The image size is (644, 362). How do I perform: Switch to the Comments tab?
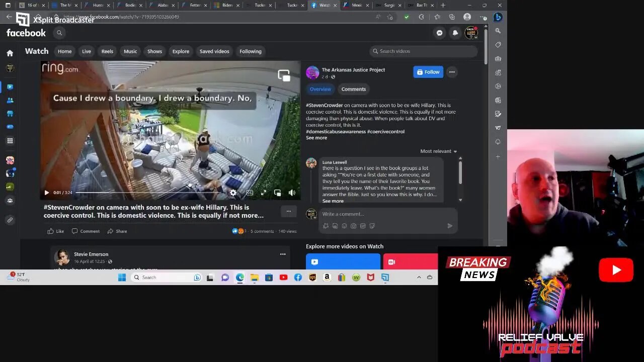[354, 89]
